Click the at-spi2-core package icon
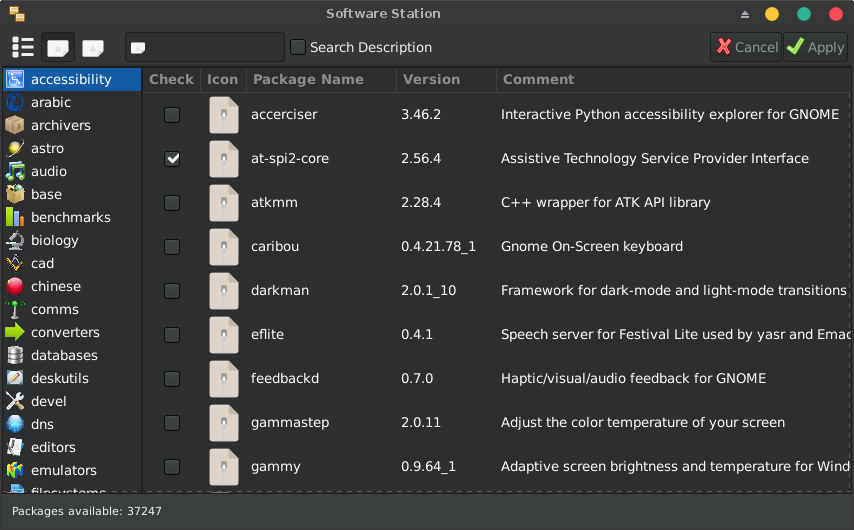854x530 pixels. 224,159
